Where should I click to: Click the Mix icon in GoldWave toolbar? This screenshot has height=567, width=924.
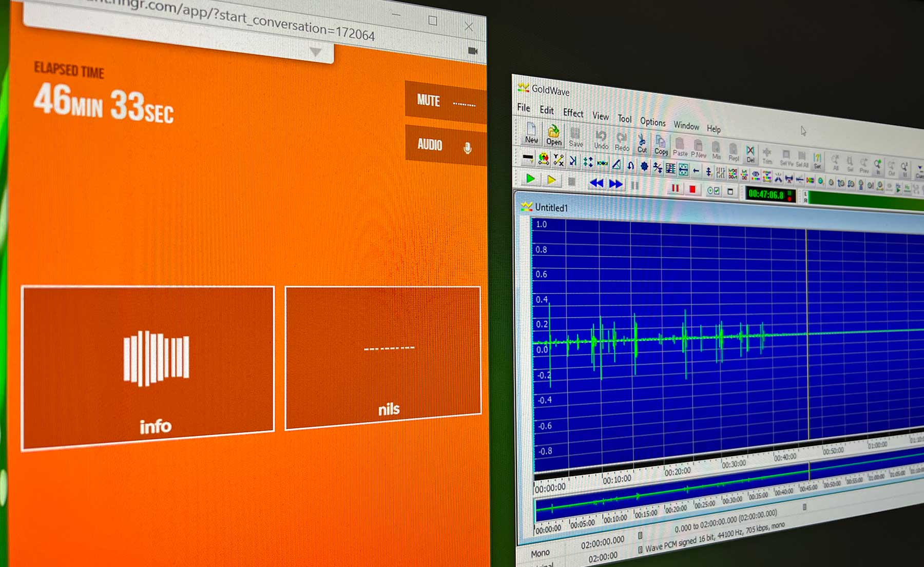pos(716,151)
